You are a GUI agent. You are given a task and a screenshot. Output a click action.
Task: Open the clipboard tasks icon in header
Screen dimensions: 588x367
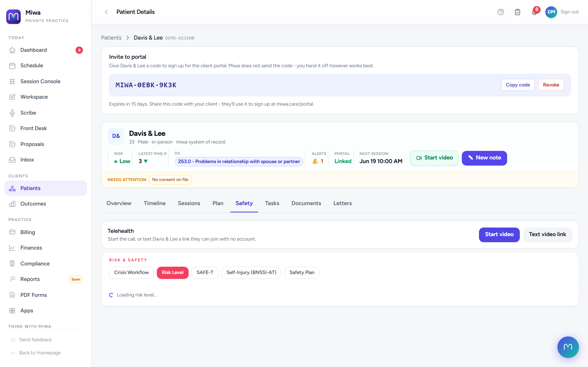(x=517, y=12)
